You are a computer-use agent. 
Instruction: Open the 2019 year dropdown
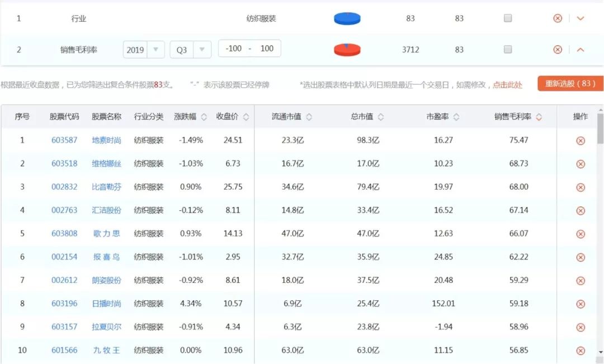coord(144,50)
